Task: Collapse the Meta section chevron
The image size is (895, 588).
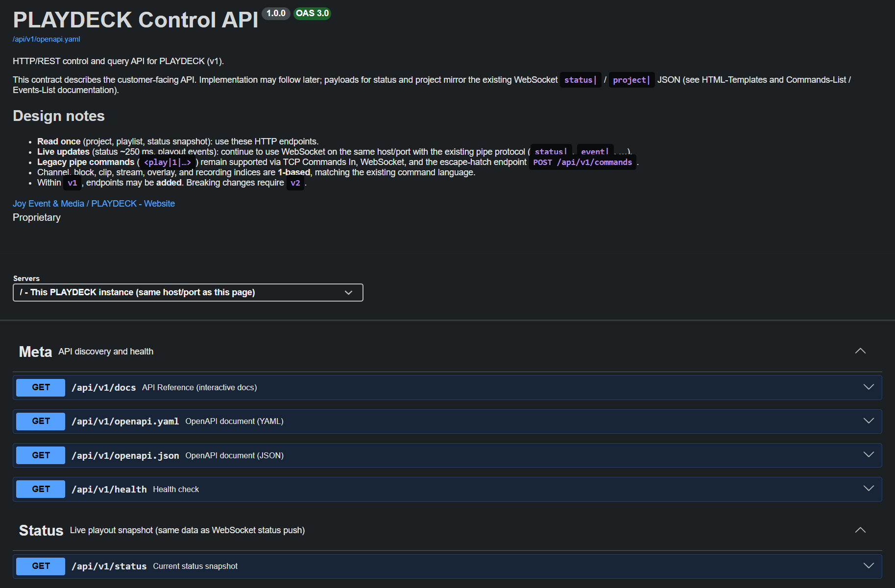Action: click(860, 351)
